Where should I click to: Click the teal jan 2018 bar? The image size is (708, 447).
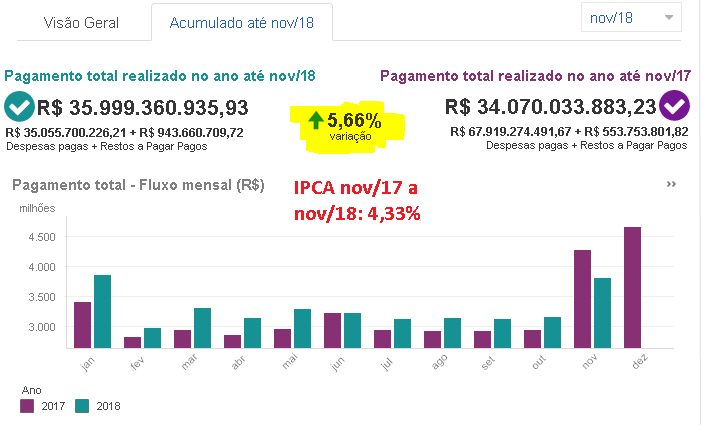pos(102,310)
